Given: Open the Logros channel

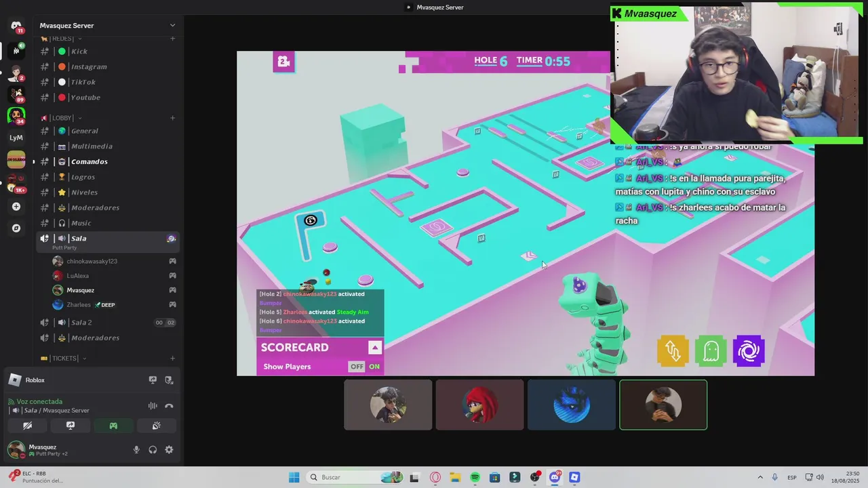Looking at the screenshot, I should pos(107,177).
